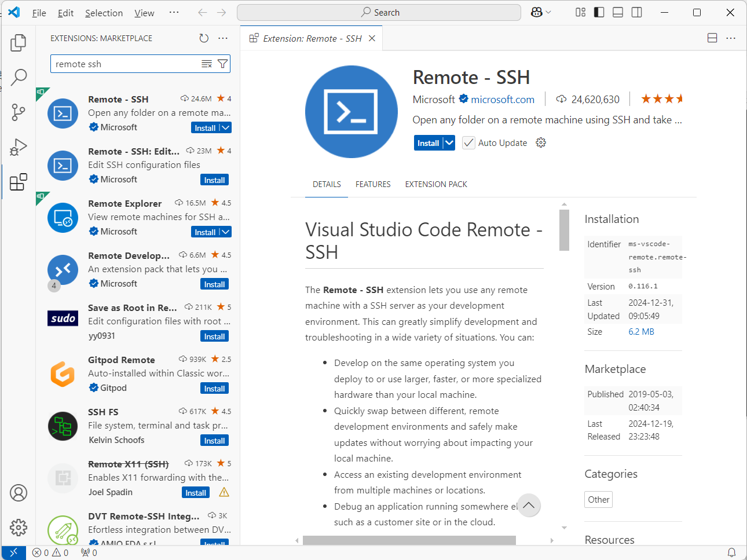
Task: Install Save as Root extension
Action: coord(214,336)
